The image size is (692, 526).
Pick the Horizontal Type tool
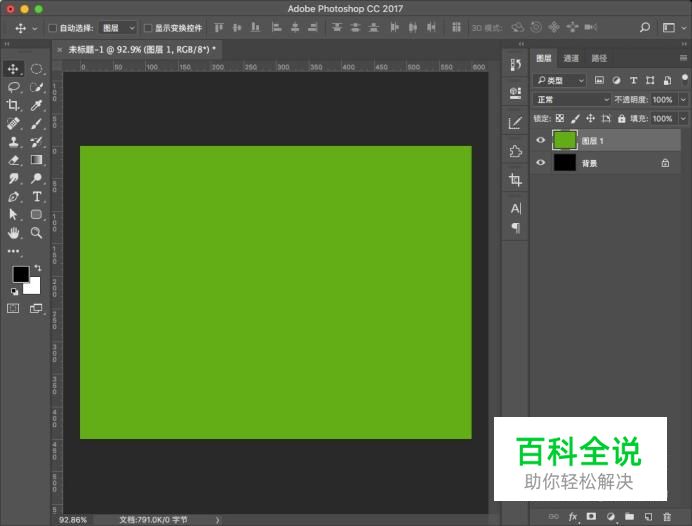pyautogui.click(x=37, y=197)
